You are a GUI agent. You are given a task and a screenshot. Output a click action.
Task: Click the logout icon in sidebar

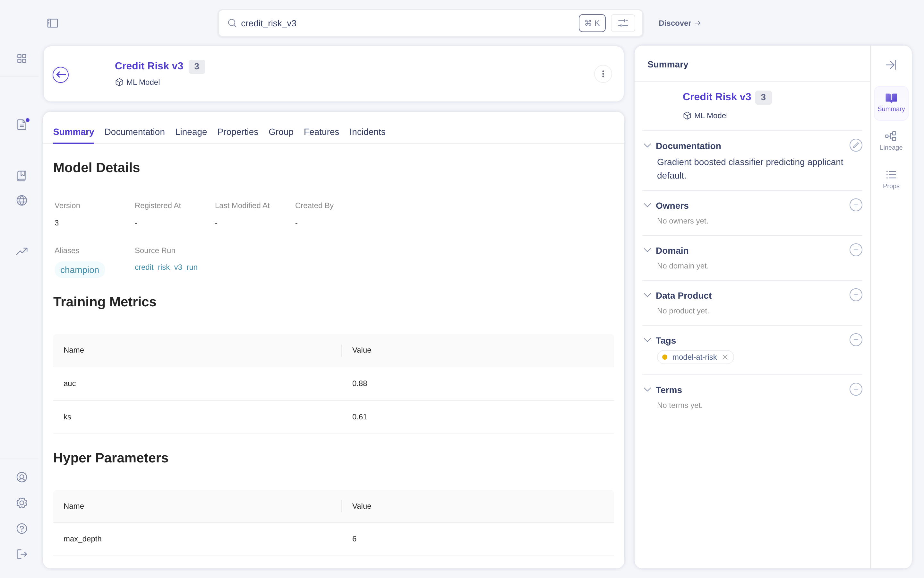click(x=22, y=554)
